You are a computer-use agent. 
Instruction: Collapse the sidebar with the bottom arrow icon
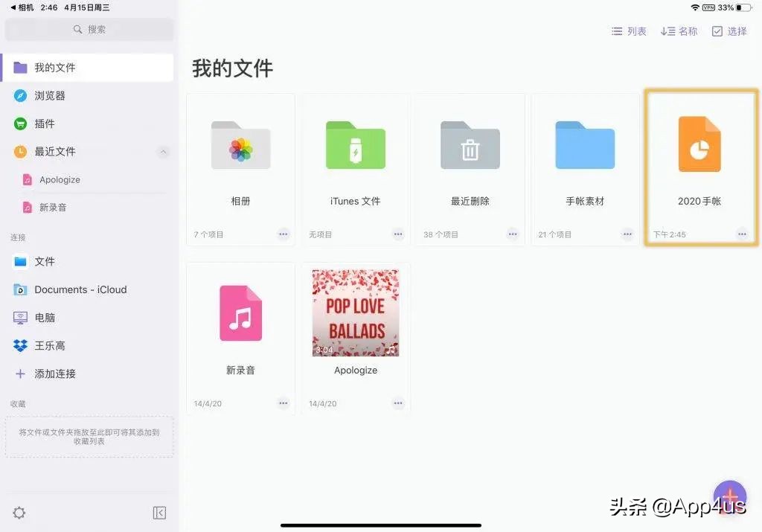(159, 513)
